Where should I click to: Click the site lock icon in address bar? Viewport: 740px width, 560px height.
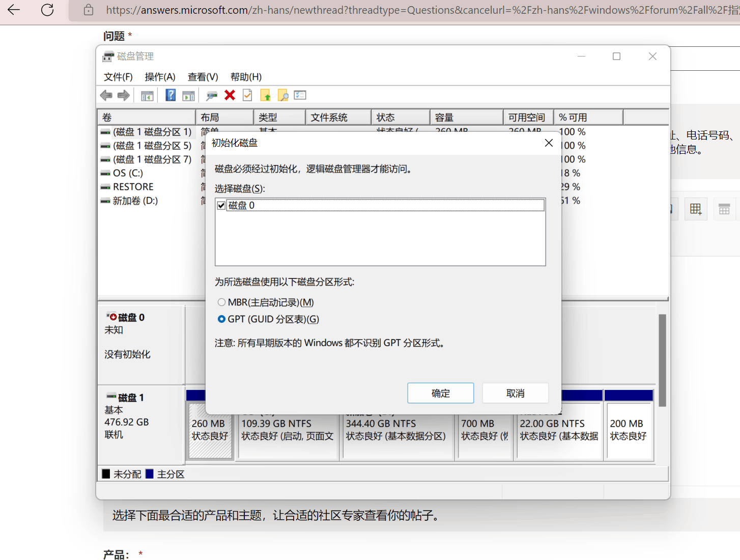tap(89, 10)
